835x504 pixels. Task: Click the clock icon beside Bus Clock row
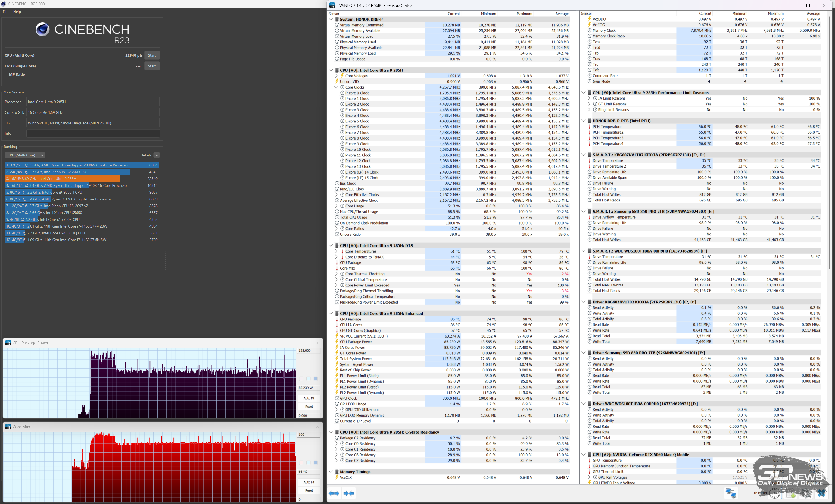pyautogui.click(x=337, y=184)
